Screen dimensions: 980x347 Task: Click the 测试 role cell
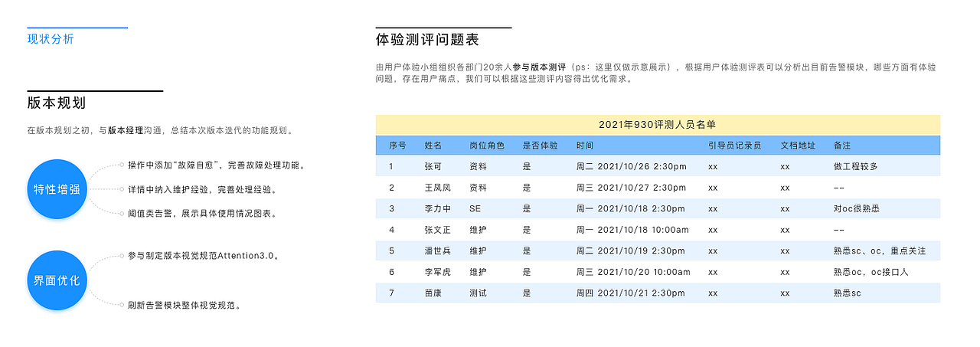(x=479, y=293)
